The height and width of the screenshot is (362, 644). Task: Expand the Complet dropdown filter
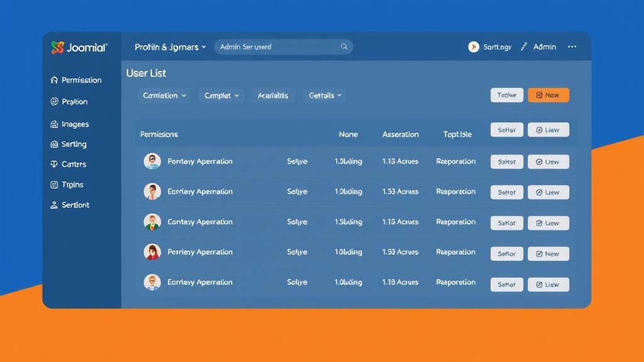pyautogui.click(x=221, y=95)
